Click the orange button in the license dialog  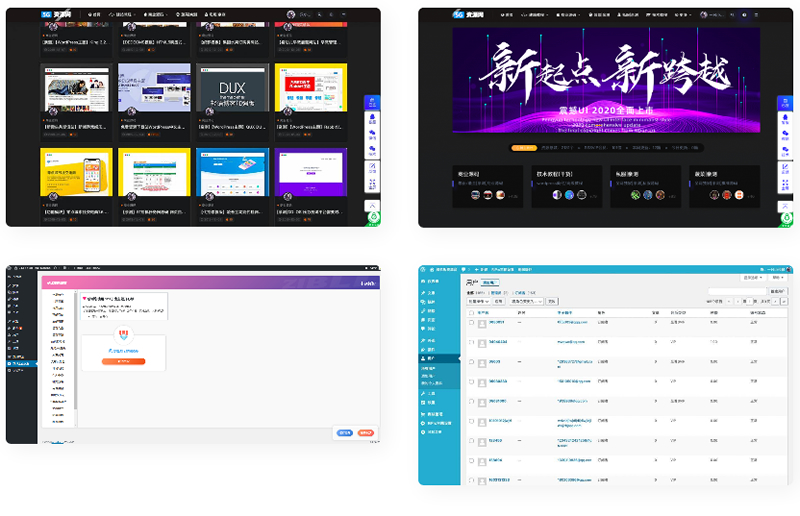(x=123, y=360)
